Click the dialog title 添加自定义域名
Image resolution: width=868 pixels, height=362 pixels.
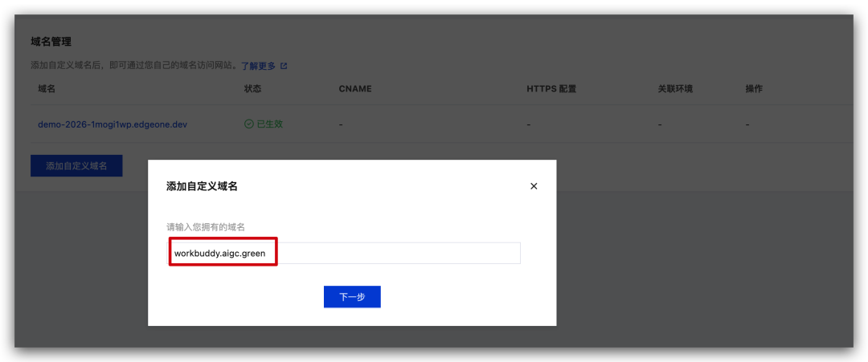pos(202,186)
